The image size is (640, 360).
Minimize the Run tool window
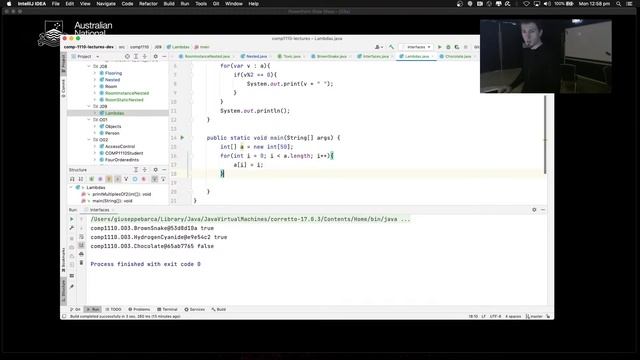pyautogui.click(x=543, y=210)
